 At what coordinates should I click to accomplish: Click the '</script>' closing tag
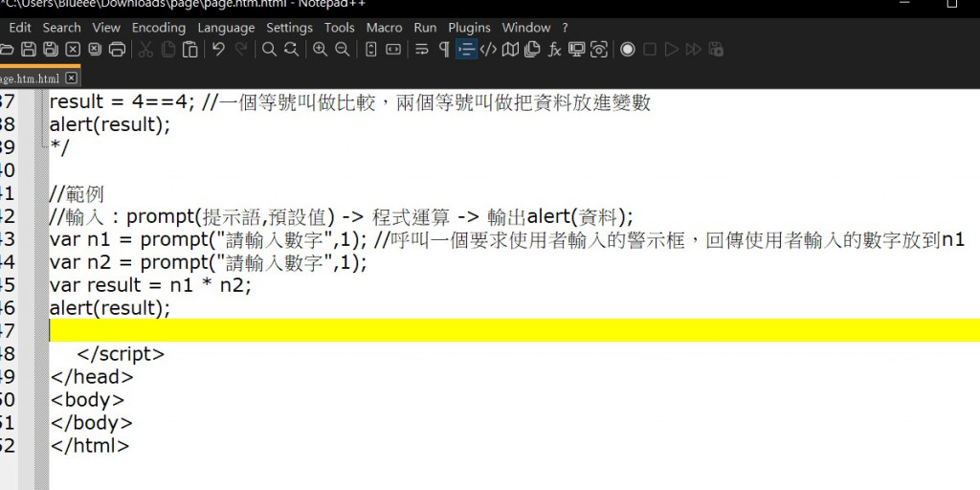tap(121, 354)
